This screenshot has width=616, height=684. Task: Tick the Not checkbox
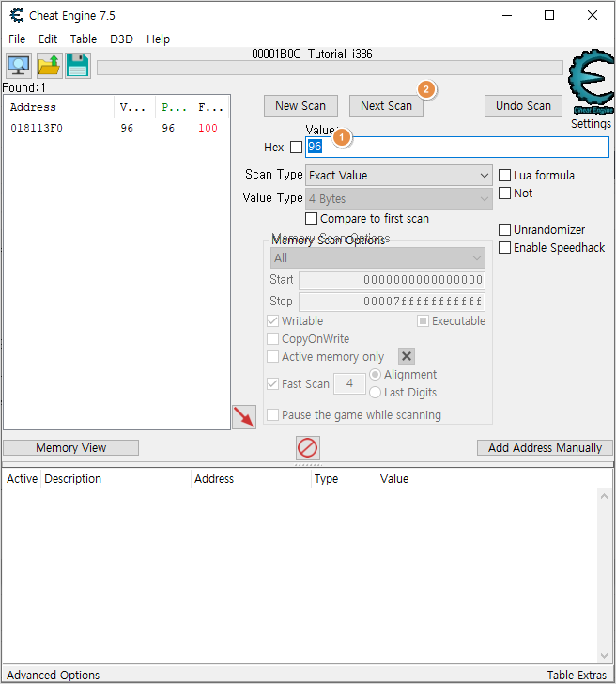point(504,194)
